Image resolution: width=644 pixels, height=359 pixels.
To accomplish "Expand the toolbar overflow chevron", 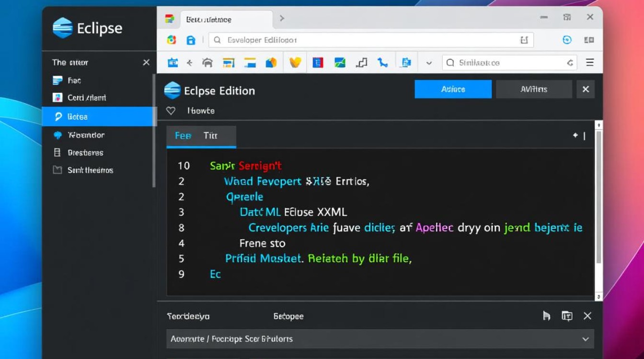I will pos(429,63).
